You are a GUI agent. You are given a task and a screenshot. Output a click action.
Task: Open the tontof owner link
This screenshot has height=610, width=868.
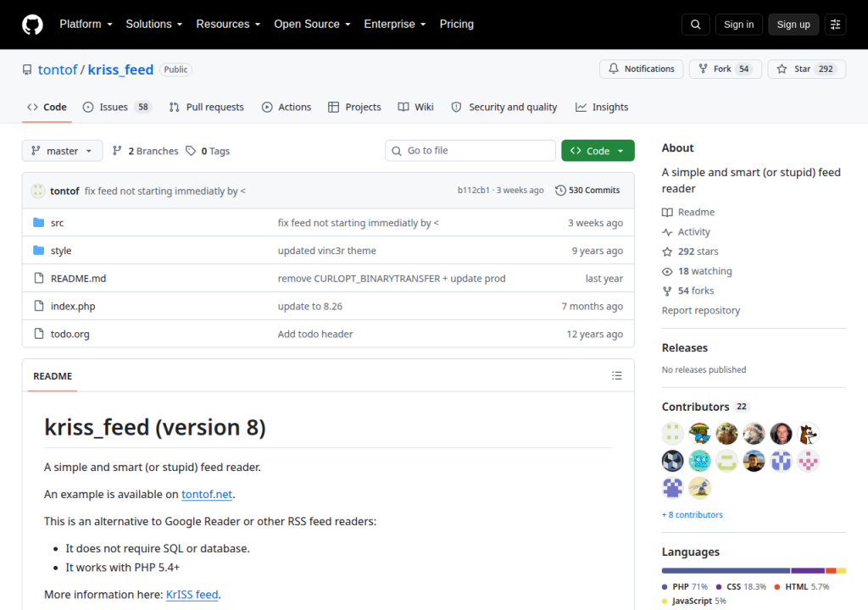point(58,69)
